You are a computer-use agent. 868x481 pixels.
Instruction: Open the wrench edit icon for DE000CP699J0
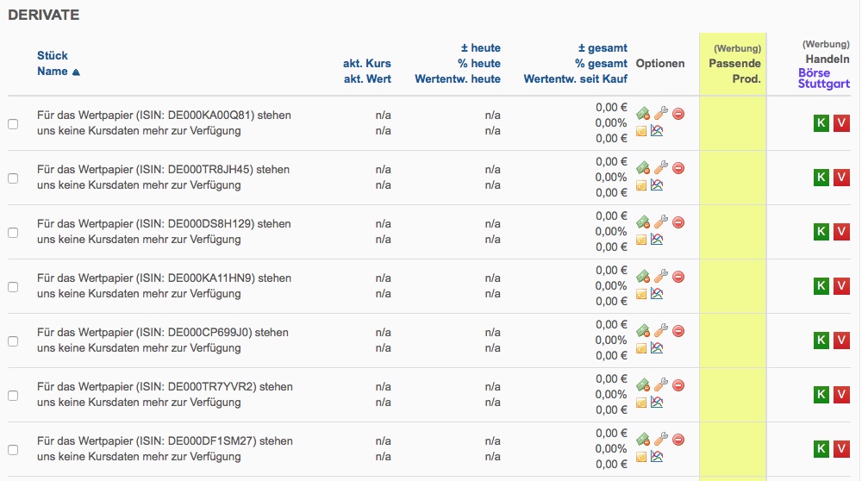point(661,330)
